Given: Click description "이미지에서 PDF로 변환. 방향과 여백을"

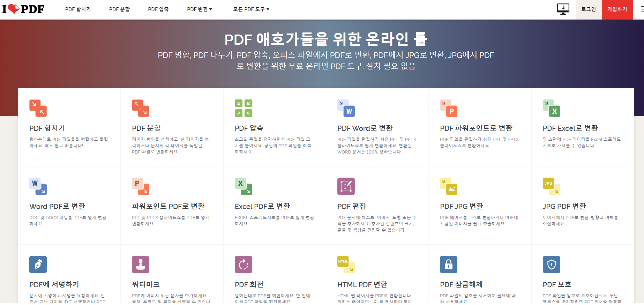Looking at the screenshot, I should click(x=581, y=217).
